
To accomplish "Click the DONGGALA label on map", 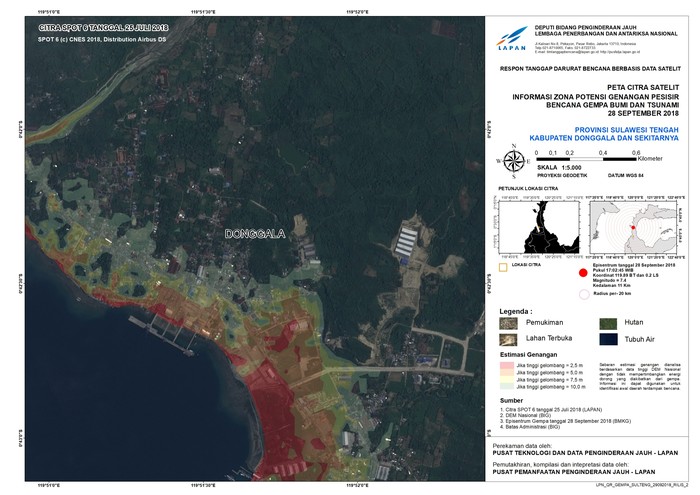I will click(x=255, y=234).
